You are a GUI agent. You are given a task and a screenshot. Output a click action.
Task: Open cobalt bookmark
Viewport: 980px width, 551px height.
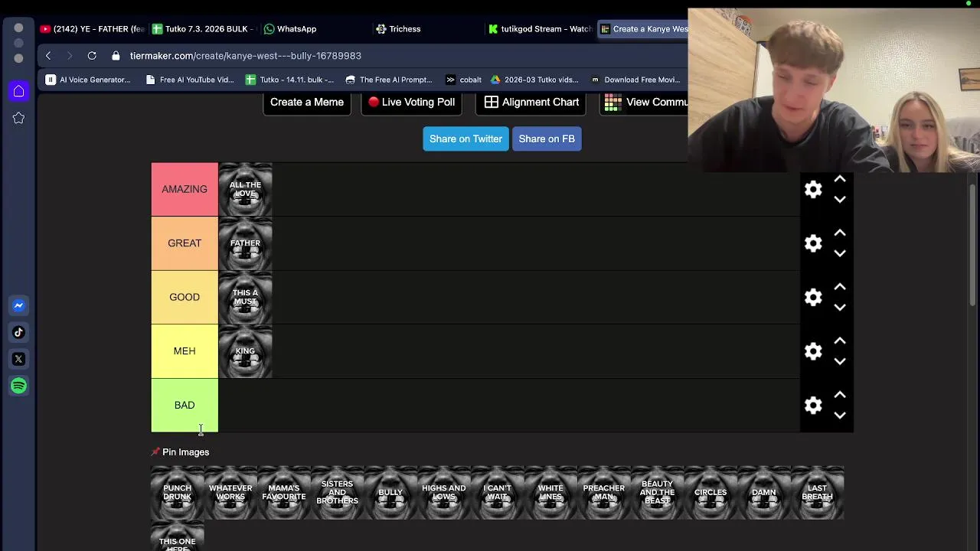click(x=463, y=80)
